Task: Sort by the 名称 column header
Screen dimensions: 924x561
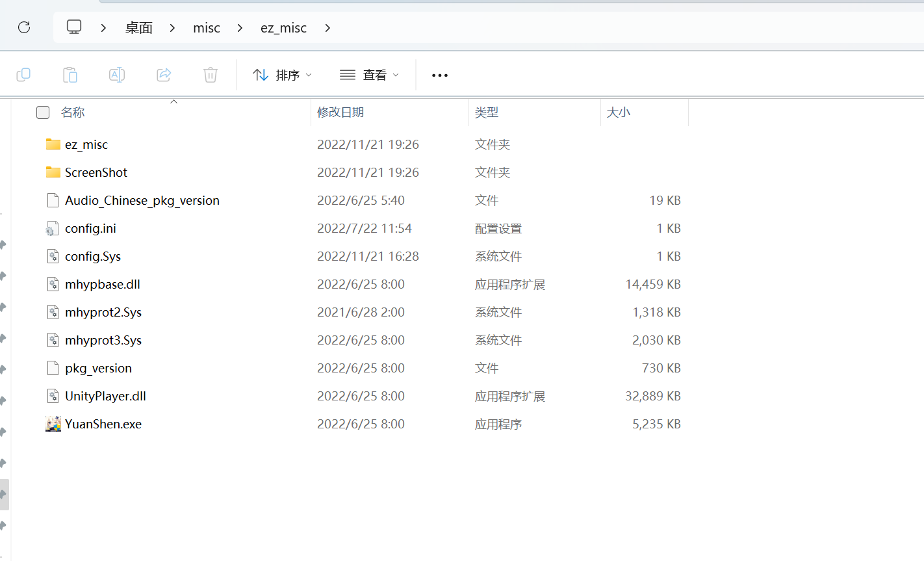Action: [x=73, y=112]
